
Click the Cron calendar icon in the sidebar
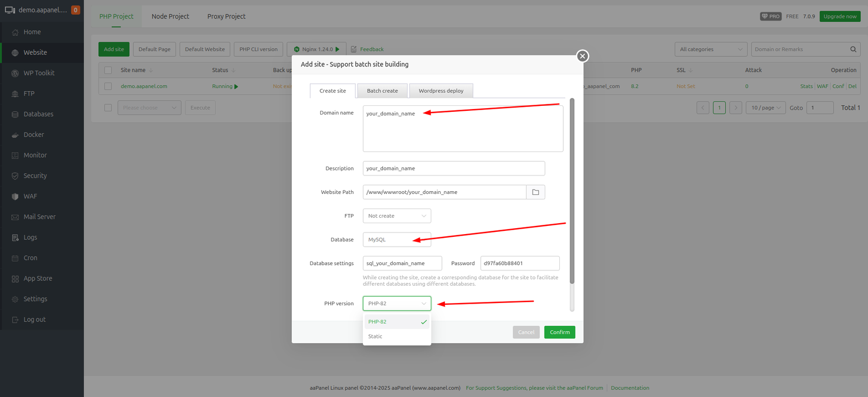[x=15, y=259]
